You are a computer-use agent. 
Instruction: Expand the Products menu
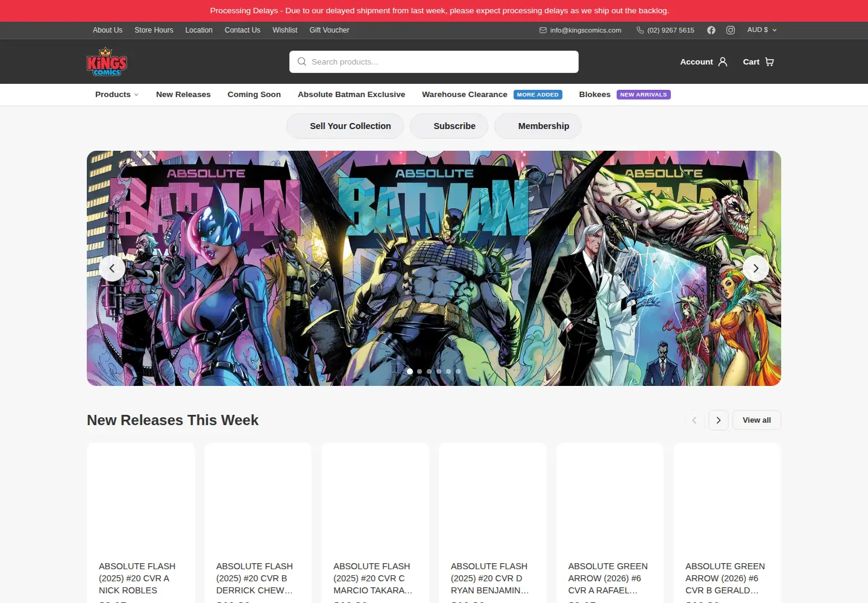pos(117,95)
